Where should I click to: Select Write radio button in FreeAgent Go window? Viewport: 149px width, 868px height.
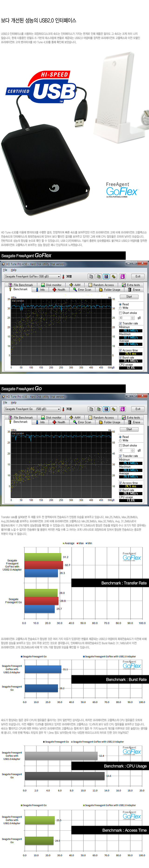120,441
